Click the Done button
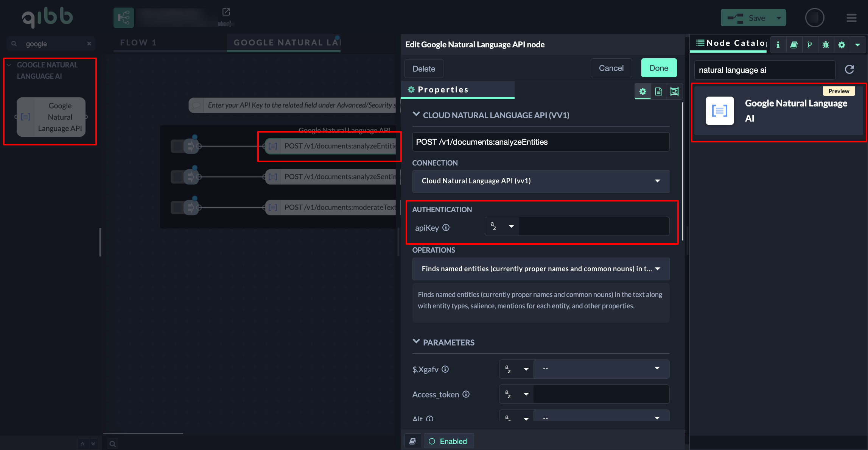The image size is (868, 450). 659,68
